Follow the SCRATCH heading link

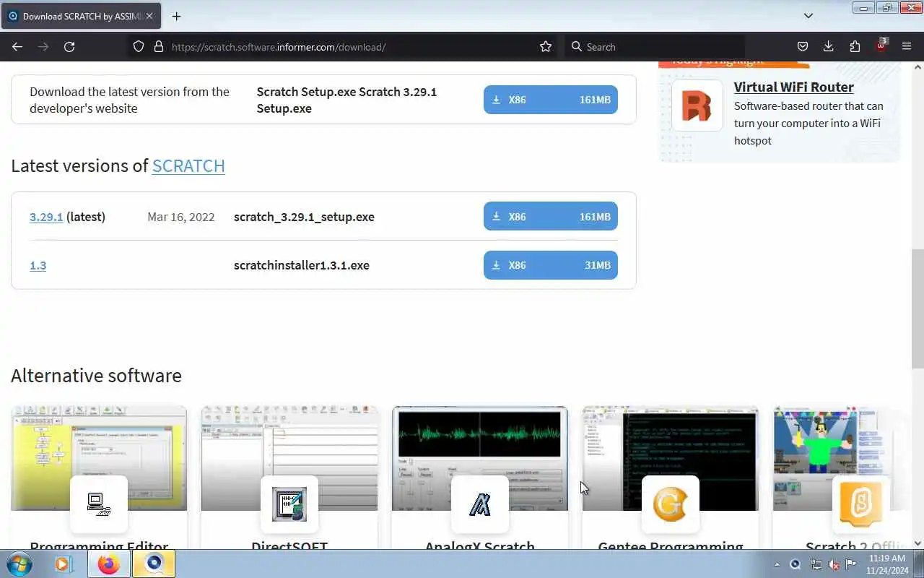(188, 165)
